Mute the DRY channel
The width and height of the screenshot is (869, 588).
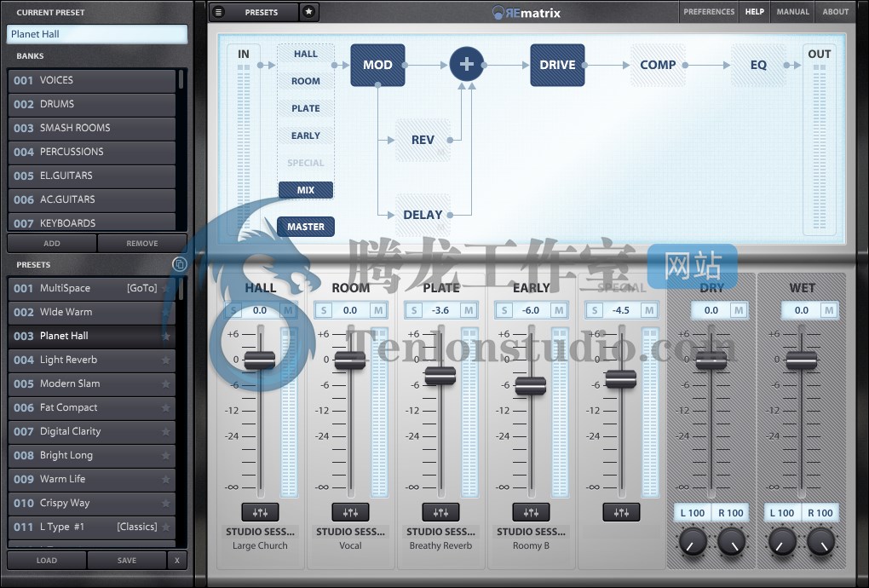point(738,310)
